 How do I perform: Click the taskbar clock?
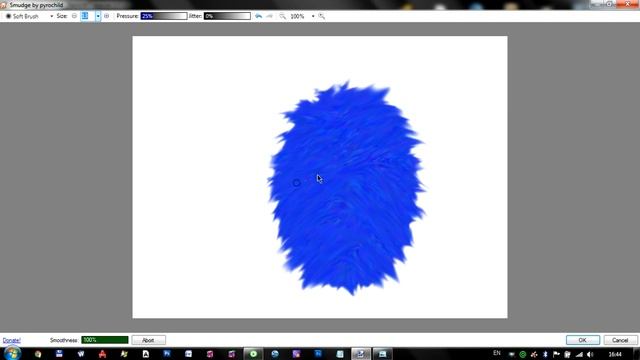point(615,354)
